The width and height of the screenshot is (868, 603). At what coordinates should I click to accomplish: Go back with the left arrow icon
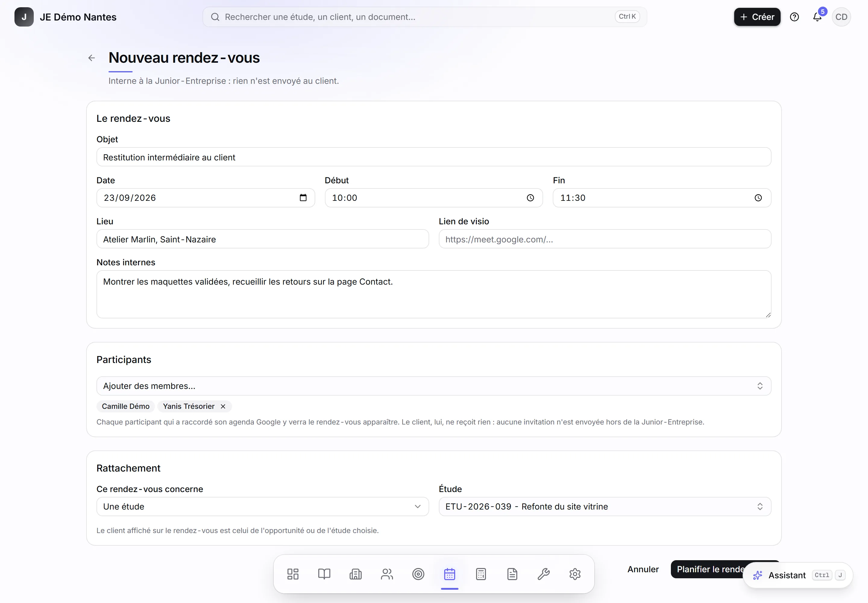tap(91, 58)
